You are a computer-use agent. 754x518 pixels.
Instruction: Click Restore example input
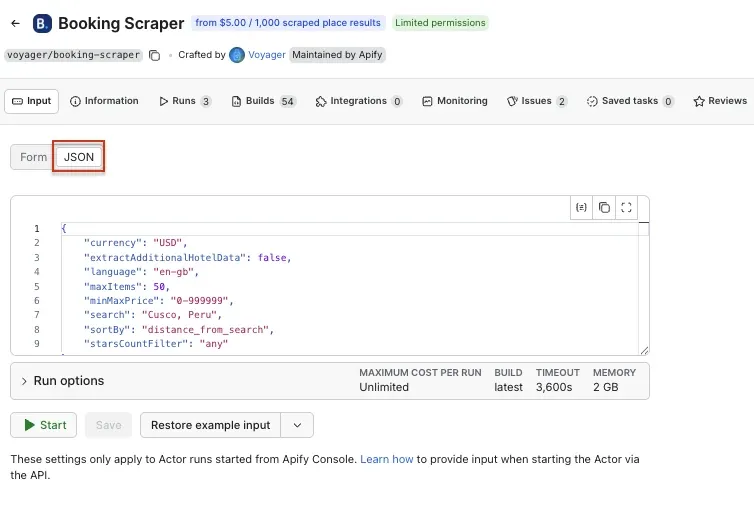coord(211,425)
